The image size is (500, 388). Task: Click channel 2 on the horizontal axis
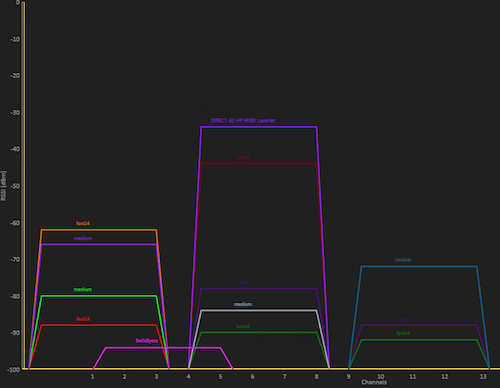[x=124, y=377]
